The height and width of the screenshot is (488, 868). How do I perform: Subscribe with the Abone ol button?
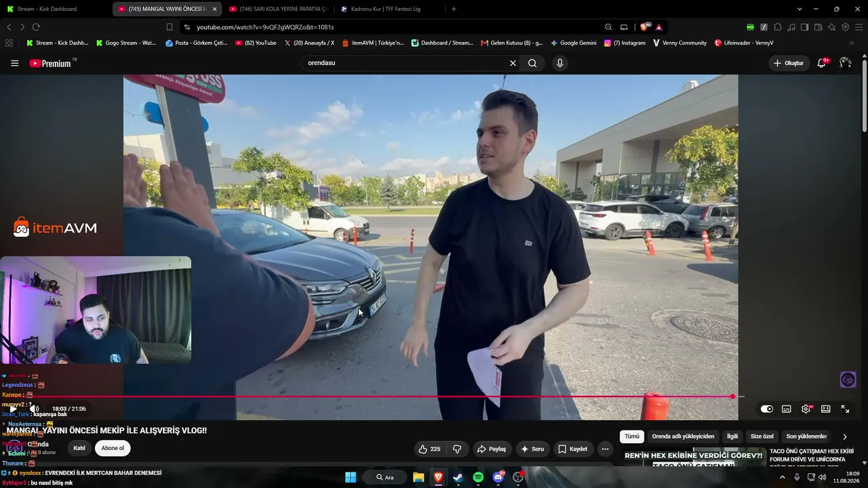113,448
